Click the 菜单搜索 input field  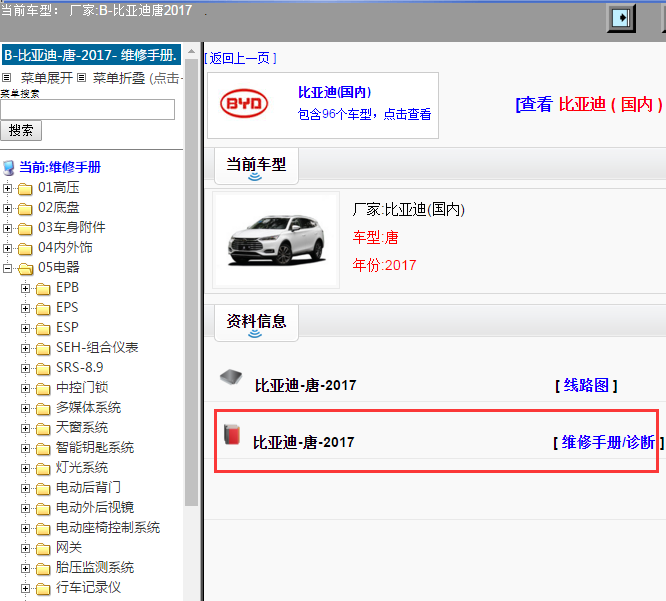[x=87, y=110]
